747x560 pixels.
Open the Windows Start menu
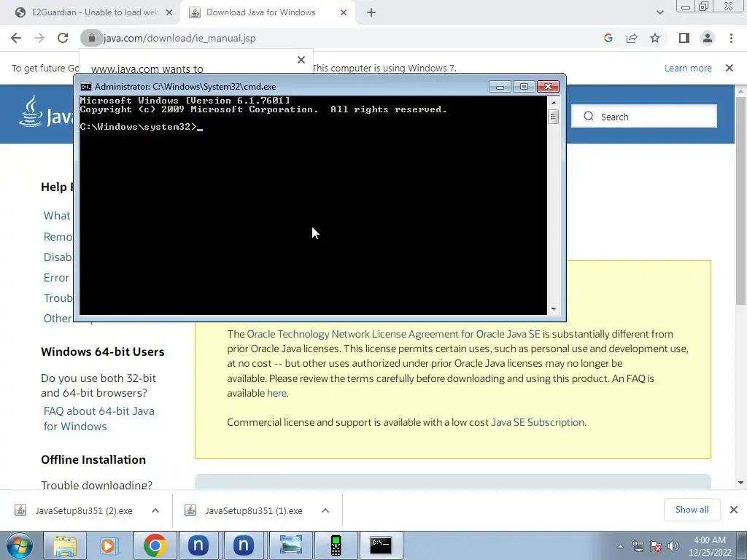pos(20,545)
